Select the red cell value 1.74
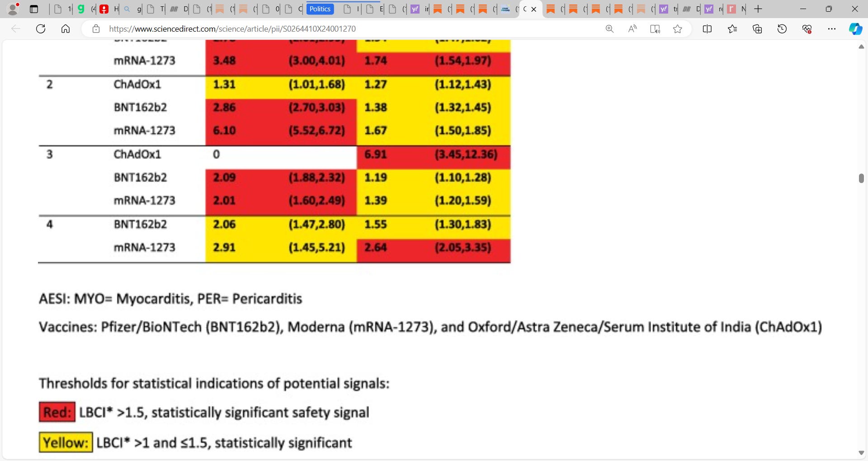 coord(375,61)
